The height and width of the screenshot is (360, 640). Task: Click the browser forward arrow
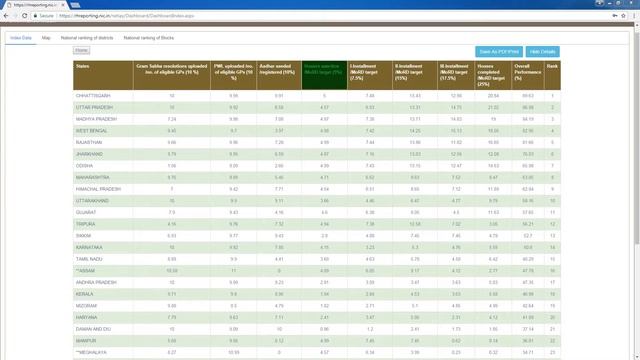point(15,16)
